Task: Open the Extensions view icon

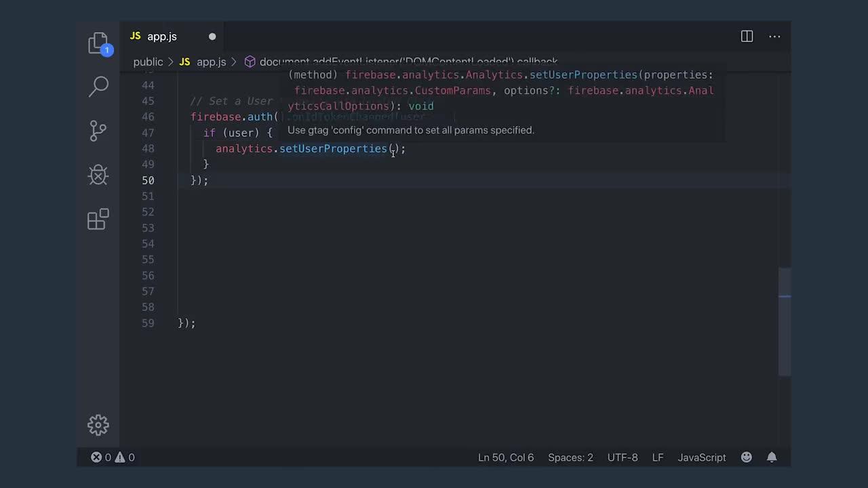Action: [98, 219]
